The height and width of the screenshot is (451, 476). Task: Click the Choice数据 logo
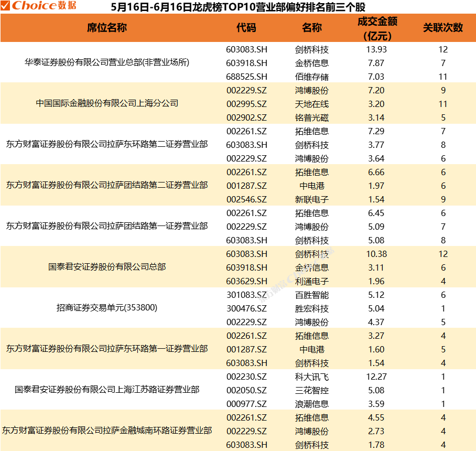pos(39,5)
